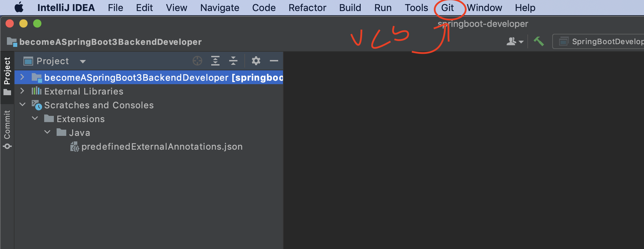The height and width of the screenshot is (249, 644).
Task: Open the Code menu
Action: pos(264,8)
